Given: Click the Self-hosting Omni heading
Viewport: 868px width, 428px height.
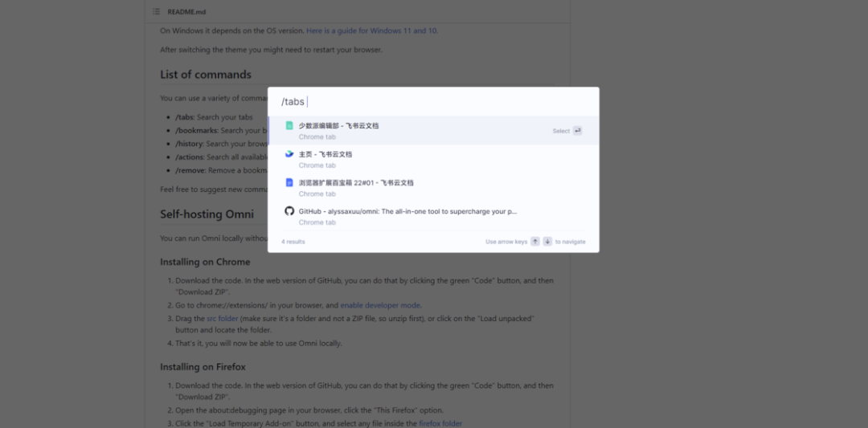Looking at the screenshot, I should click(207, 214).
